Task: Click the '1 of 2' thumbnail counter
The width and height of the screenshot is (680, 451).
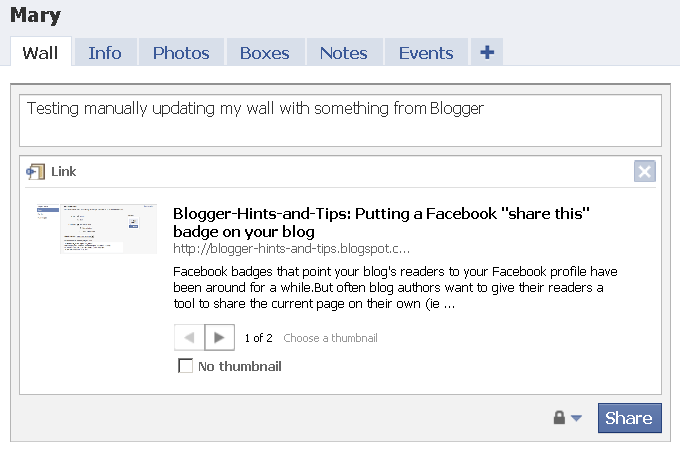Action: [x=258, y=338]
